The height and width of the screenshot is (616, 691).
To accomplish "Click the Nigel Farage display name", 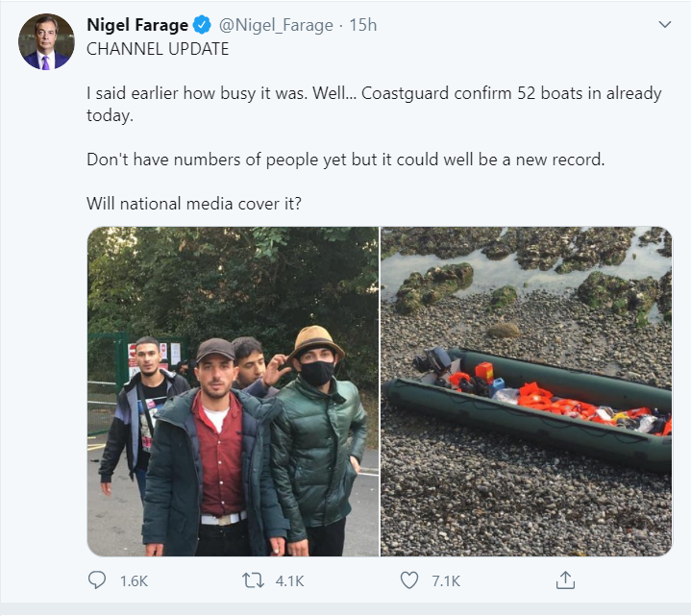I will (136, 25).
